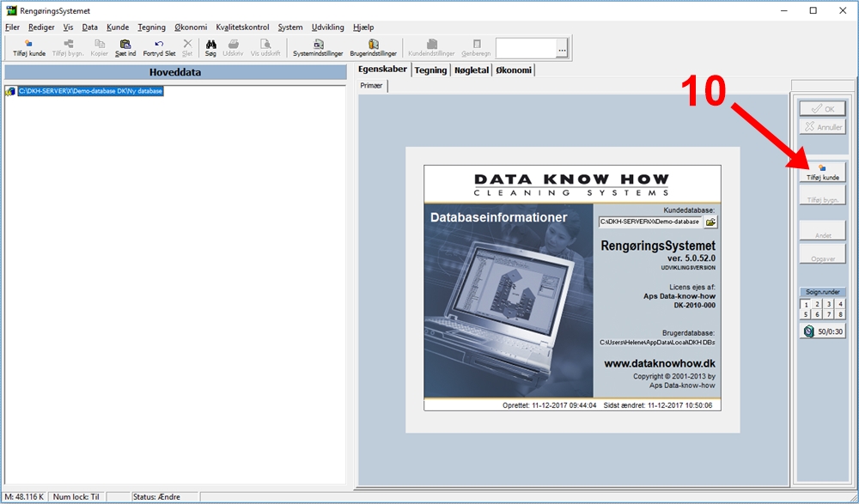Toggle Soign.runder button 2
Viewport: 859px width, 504px height.
[x=818, y=305]
